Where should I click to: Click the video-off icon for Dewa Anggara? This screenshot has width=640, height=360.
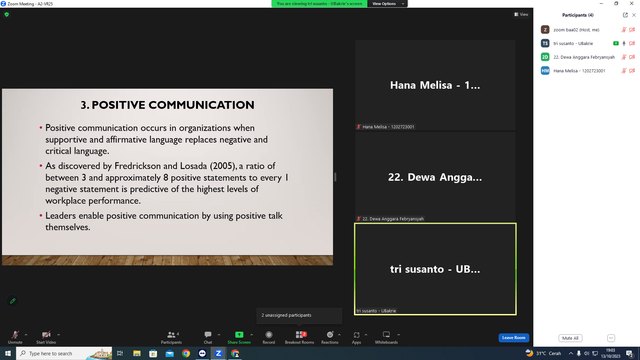pos(632,57)
